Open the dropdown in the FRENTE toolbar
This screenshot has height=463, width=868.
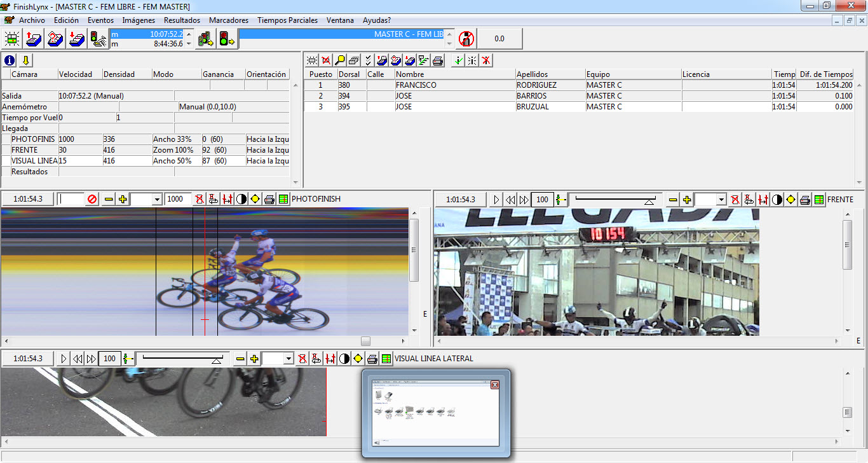[x=721, y=200]
